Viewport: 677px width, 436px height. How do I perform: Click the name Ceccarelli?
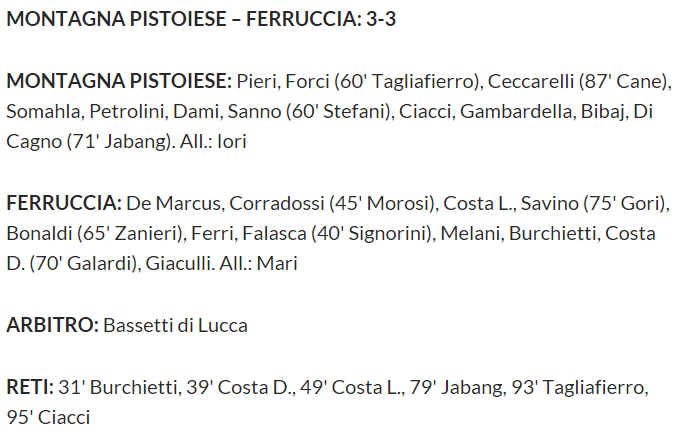(x=531, y=81)
